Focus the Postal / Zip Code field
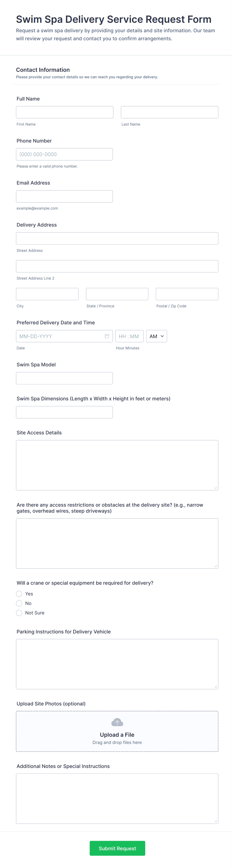 (187, 294)
